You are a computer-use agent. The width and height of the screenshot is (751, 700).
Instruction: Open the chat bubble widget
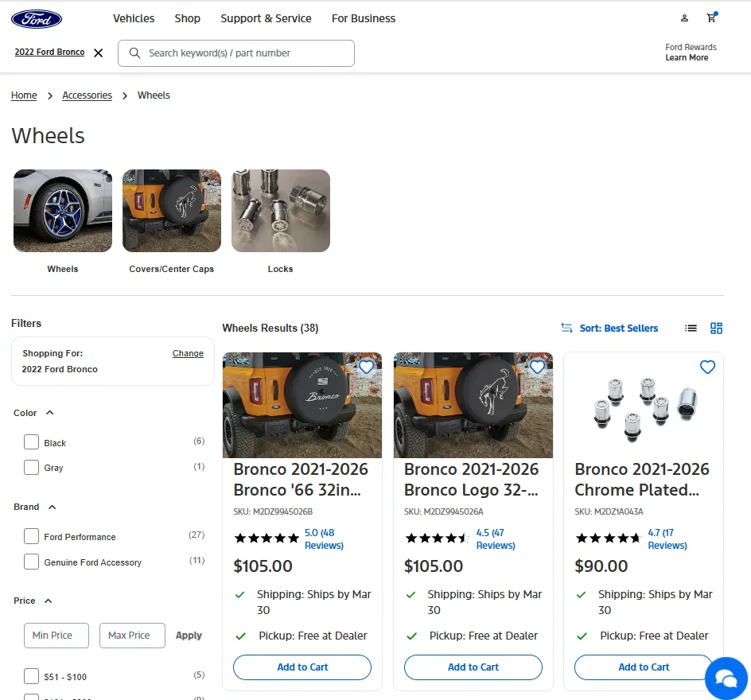point(725,678)
